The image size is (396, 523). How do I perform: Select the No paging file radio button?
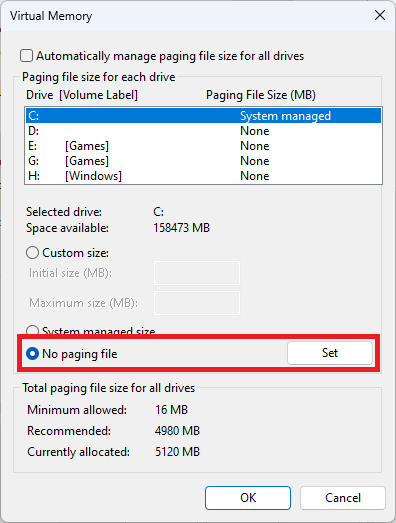(32, 354)
